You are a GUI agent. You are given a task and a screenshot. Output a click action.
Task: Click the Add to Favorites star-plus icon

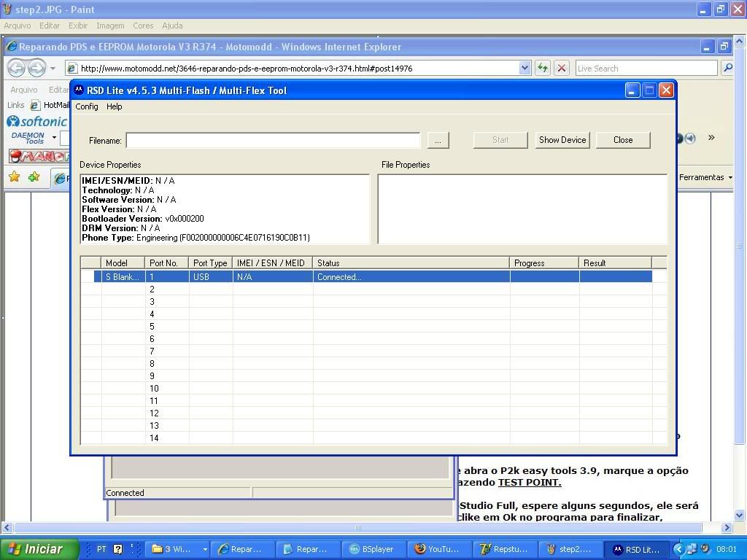[34, 177]
